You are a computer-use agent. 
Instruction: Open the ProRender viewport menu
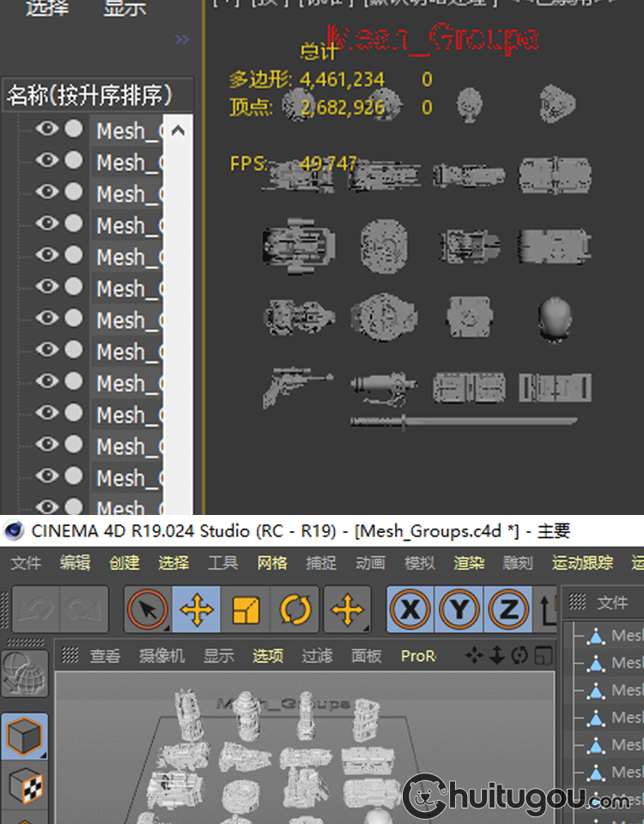pyautogui.click(x=418, y=656)
